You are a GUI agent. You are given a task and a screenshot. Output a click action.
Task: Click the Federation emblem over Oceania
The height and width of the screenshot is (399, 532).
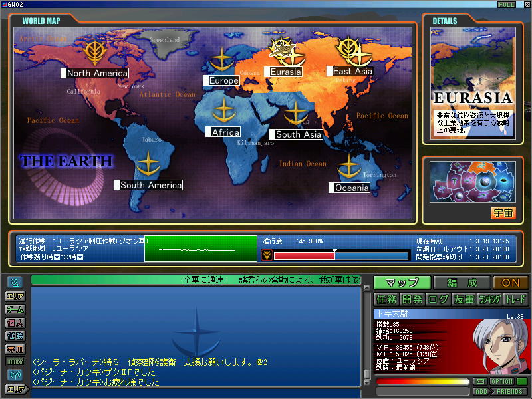[x=349, y=166]
